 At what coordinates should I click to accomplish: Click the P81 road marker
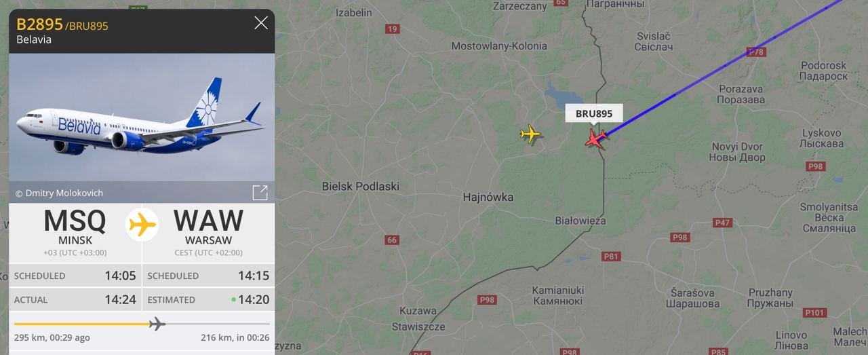tap(611, 257)
